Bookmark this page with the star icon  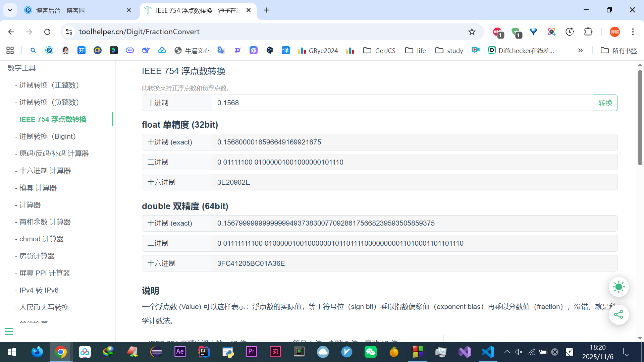pyautogui.click(x=472, y=32)
